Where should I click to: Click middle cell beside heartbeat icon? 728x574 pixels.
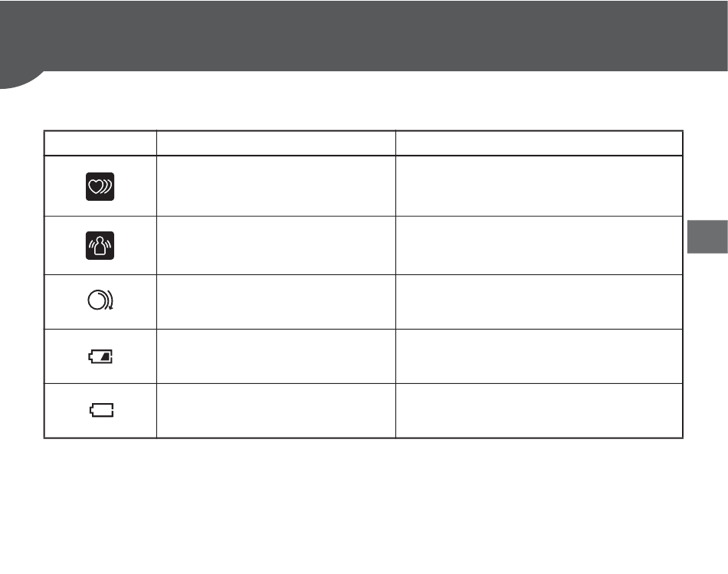[x=276, y=186]
